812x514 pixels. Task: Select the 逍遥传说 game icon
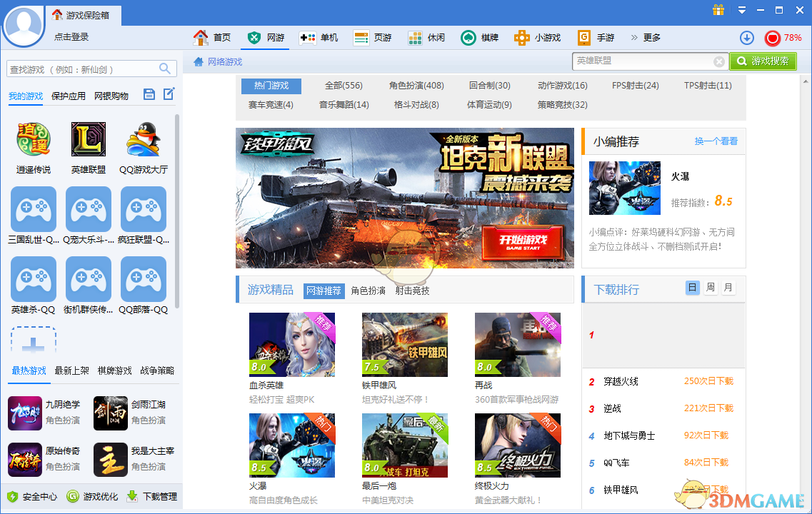pos(34,139)
